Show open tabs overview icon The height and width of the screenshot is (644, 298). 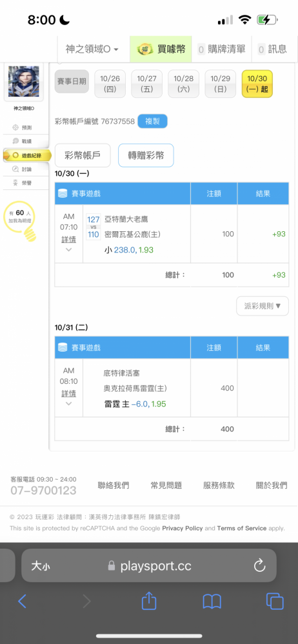[275, 601]
